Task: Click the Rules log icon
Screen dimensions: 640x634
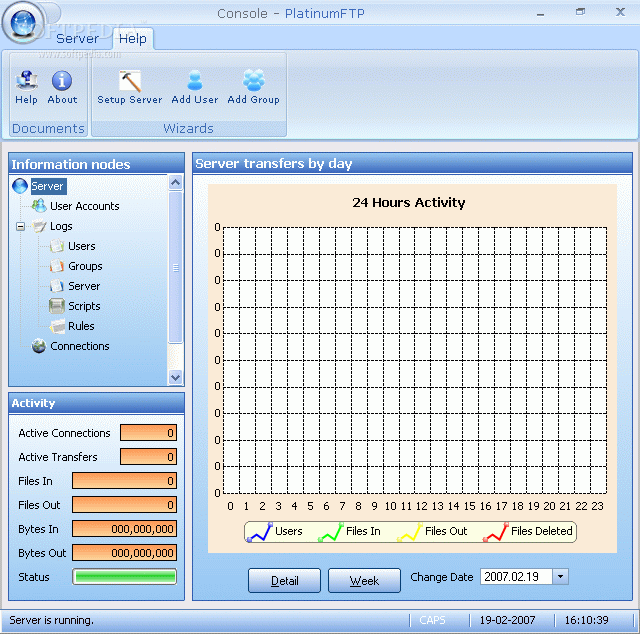Action: click(58, 326)
